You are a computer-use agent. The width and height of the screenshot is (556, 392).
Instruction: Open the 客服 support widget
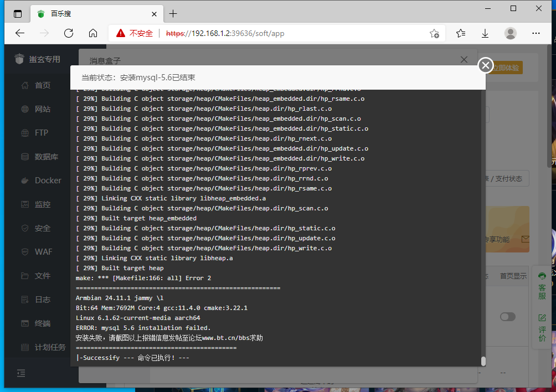(542, 286)
